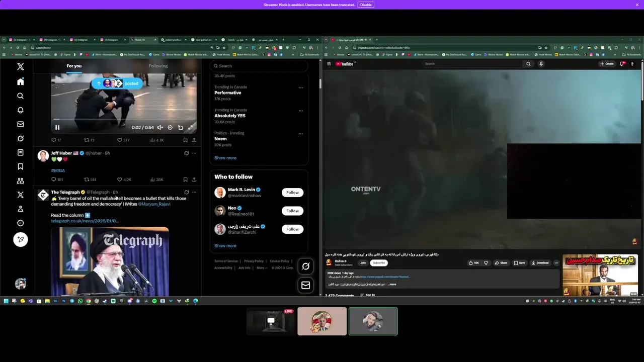Open X Explore search icon in sidebar
This screenshot has height=362, width=644.
21,96
